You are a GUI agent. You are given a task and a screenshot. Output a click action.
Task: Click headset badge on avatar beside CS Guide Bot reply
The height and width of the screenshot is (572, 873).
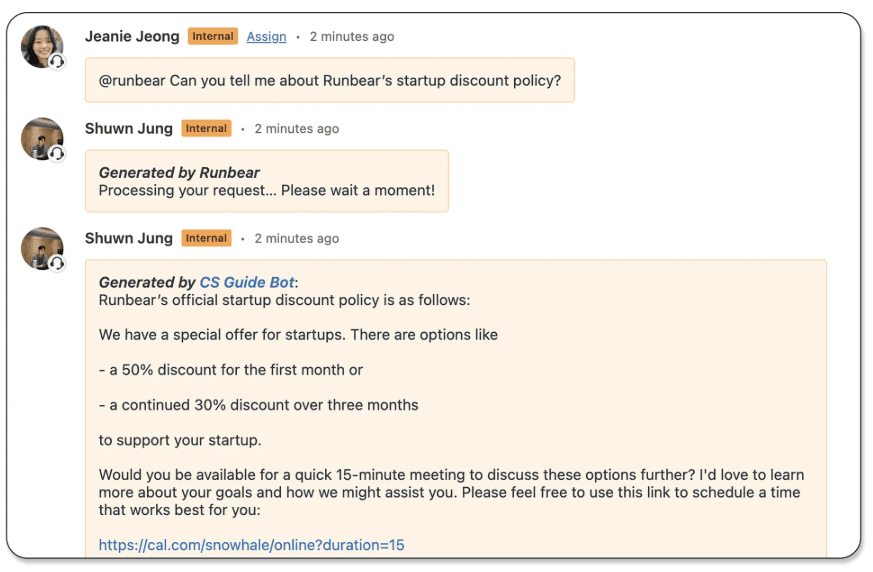(x=57, y=264)
